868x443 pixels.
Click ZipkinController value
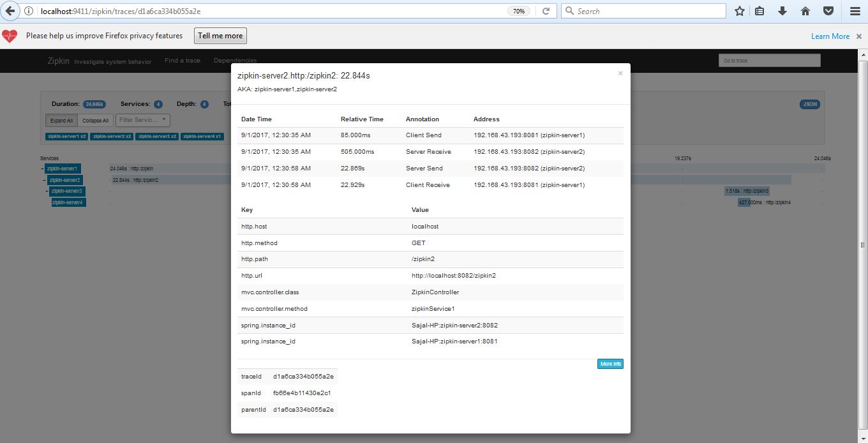435,292
